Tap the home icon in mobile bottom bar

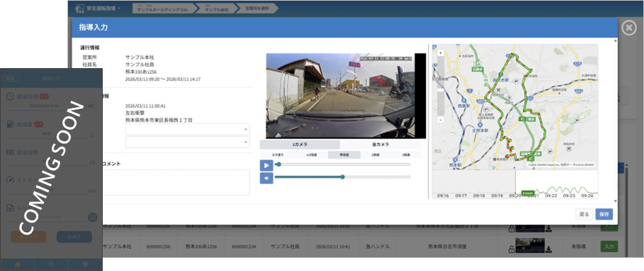17,264
